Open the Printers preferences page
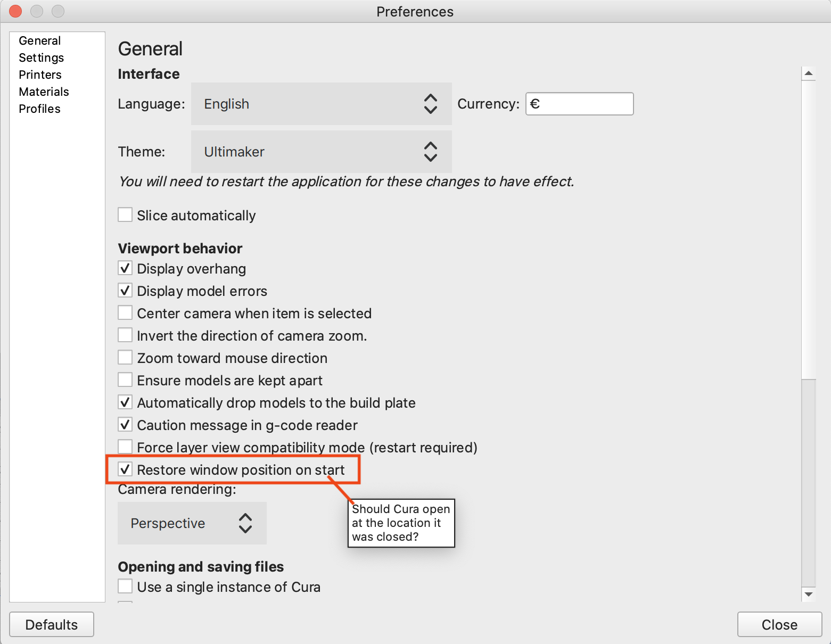 (40, 75)
